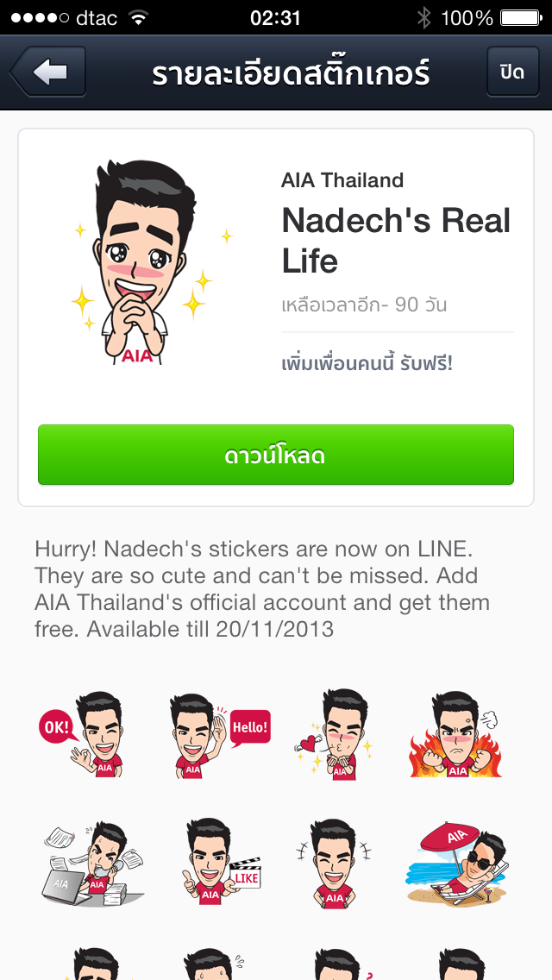Tap the Bluetooth icon in status bar
Screen dimensions: 552x980
pos(423,17)
